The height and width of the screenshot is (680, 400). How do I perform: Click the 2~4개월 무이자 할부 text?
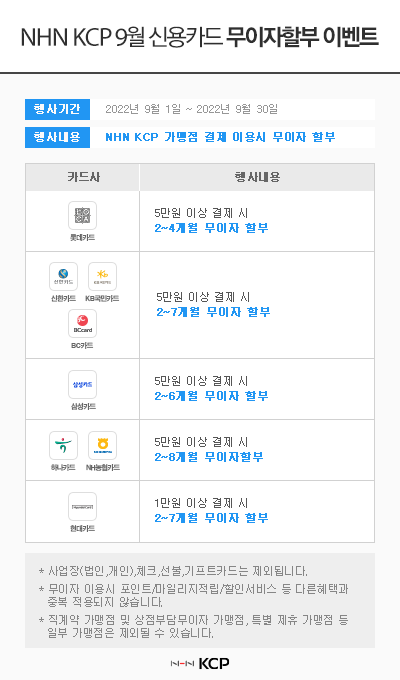211,228
